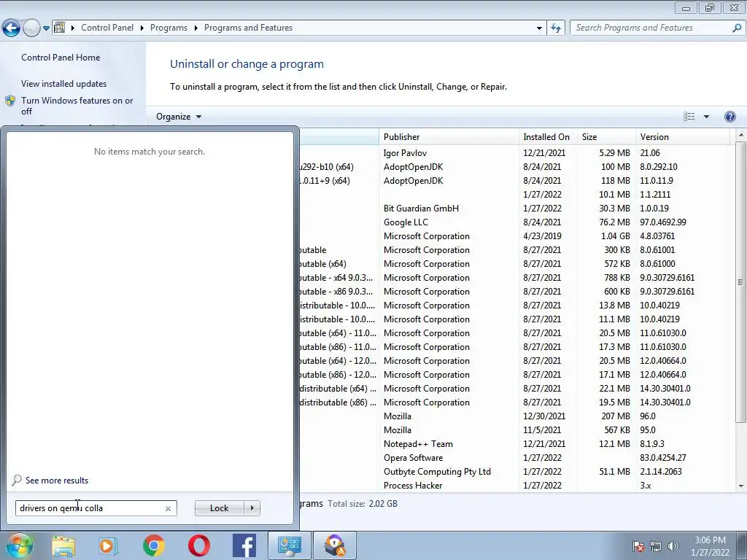The height and width of the screenshot is (560, 747).
Task: Open Control Panel Home link
Action: pos(61,58)
